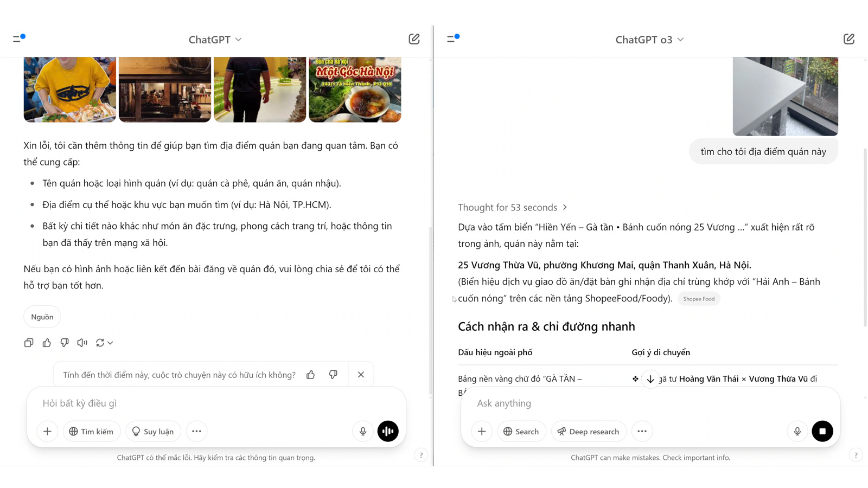Open help question mark in right window
The width and height of the screenshot is (868, 488).
point(856,455)
